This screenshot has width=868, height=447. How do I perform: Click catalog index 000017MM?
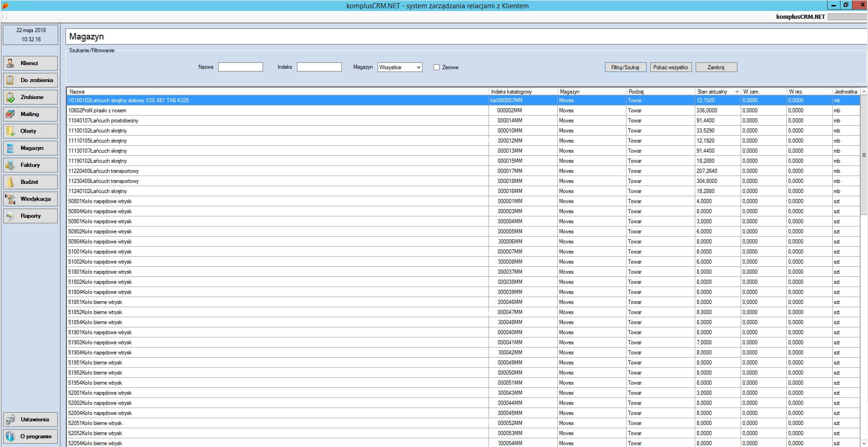click(510, 171)
